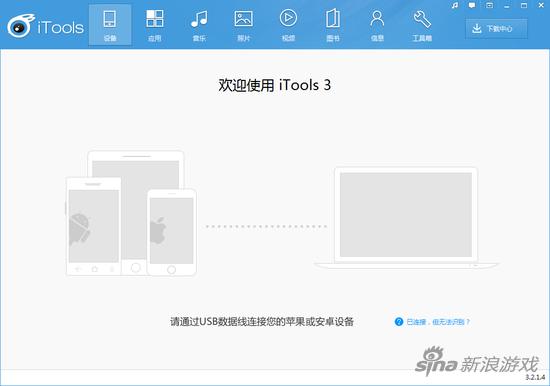Viewport: 550px width, 386px height.
Task: Open the Toolbox (工具箱) wrench icon tab
Action: (422, 25)
